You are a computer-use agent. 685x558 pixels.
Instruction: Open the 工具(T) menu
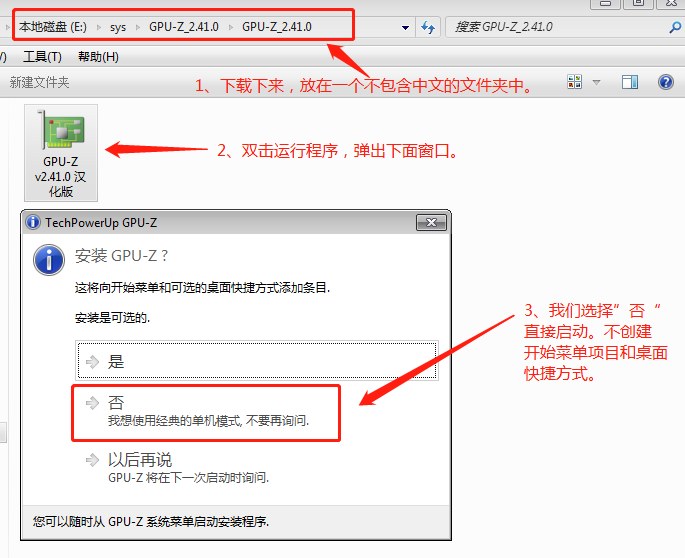[42, 57]
